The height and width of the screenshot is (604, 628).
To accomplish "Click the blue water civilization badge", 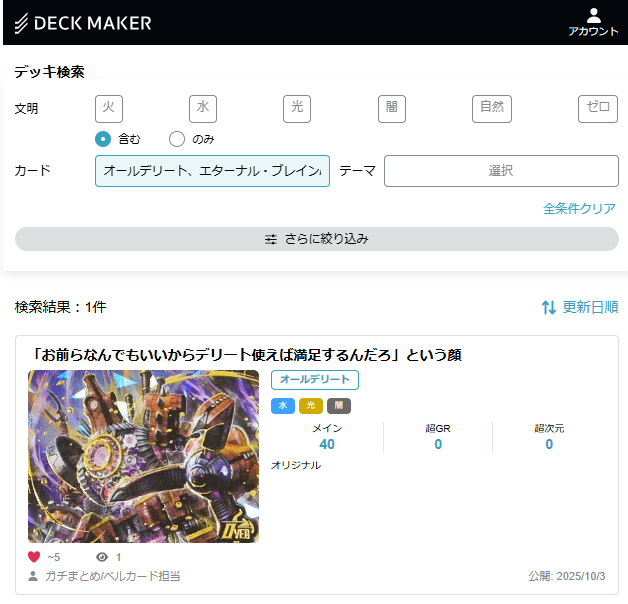I will click(282, 406).
